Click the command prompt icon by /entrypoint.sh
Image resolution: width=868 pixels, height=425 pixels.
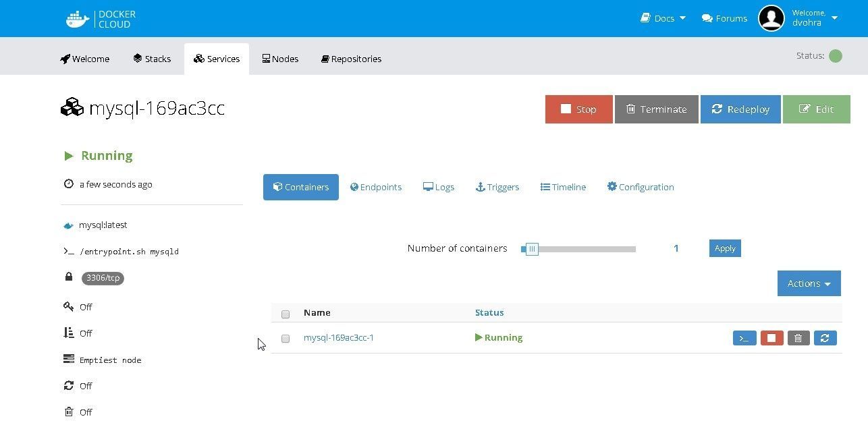68,251
